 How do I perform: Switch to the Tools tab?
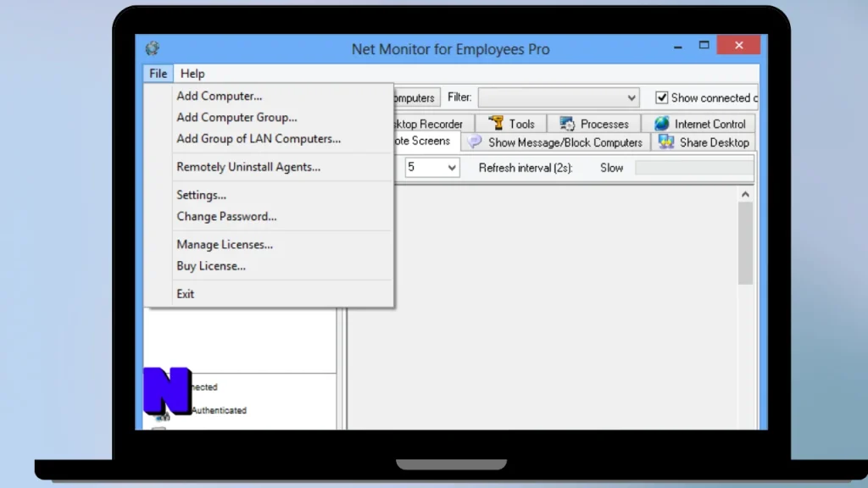(x=511, y=124)
